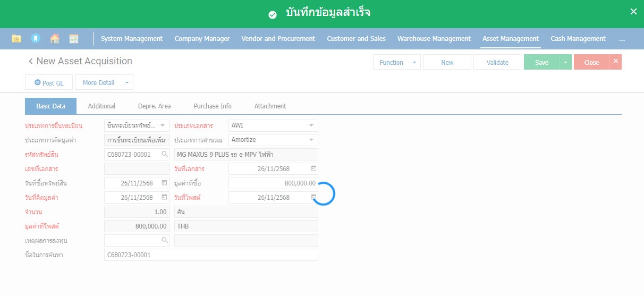Dismiss the green success notification banner
Image resolution: width=644 pixels, height=296 pixels.
tap(633, 11)
